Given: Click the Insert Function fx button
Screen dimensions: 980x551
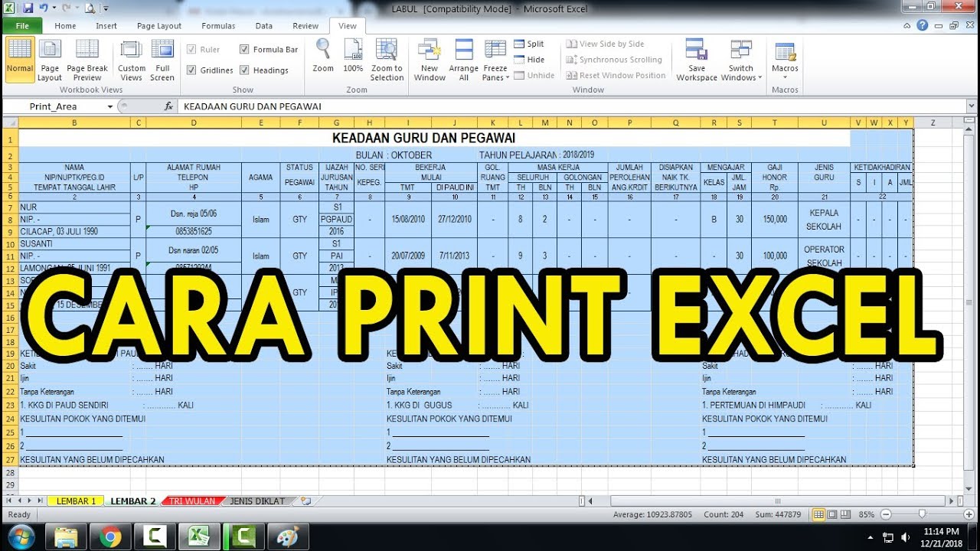Looking at the screenshot, I should [x=168, y=106].
